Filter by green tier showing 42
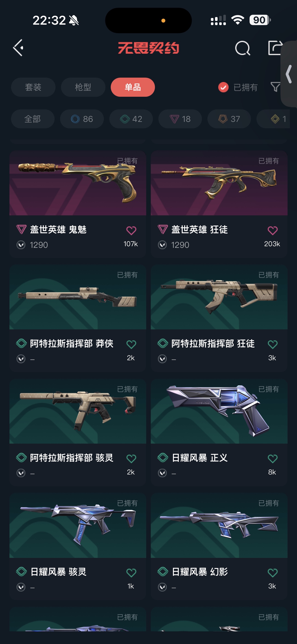The height and width of the screenshot is (644, 297). pyautogui.click(x=131, y=119)
